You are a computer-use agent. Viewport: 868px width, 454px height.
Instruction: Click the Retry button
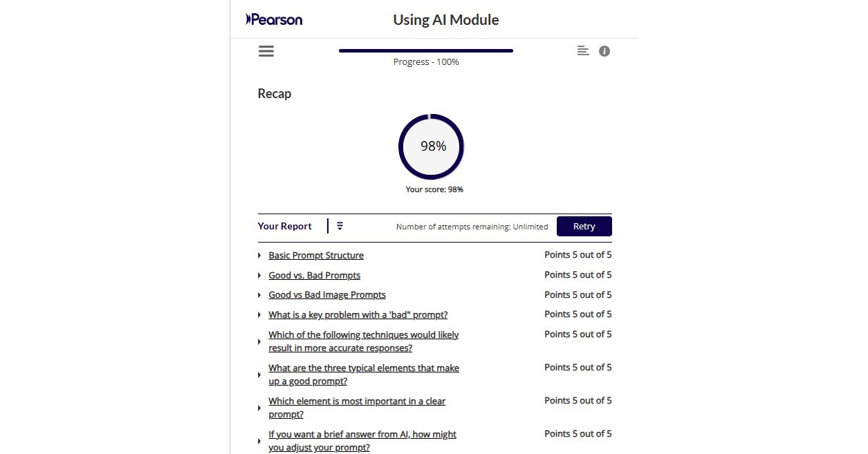(x=584, y=226)
